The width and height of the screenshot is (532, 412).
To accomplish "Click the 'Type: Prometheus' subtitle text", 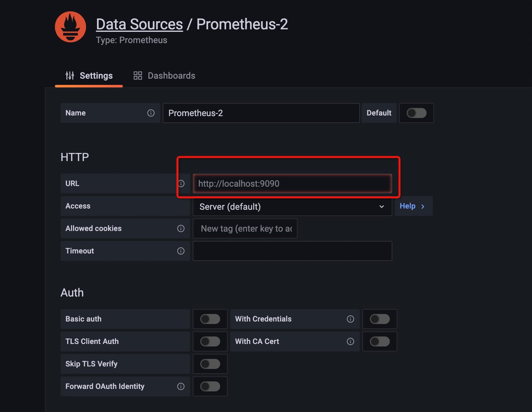I will pyautogui.click(x=132, y=40).
